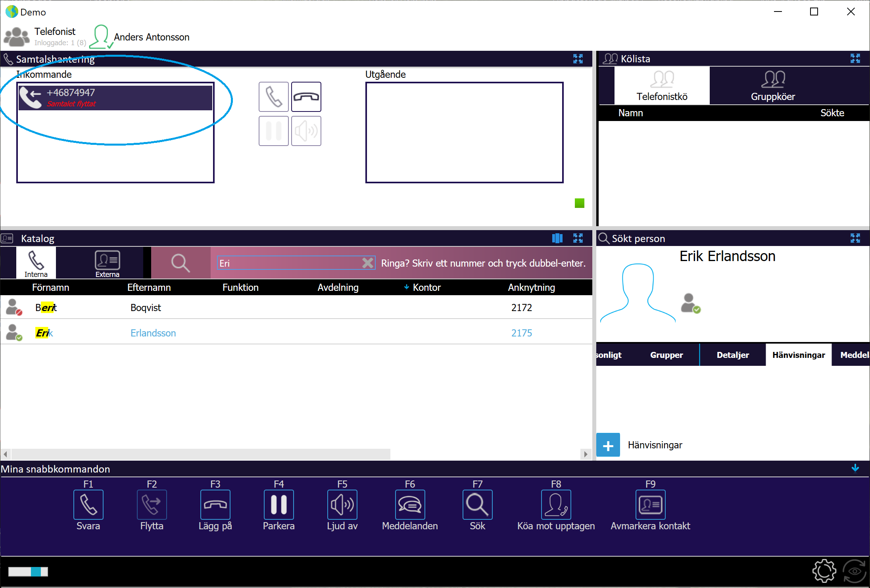
Task: Switch to the Gruppköer tab
Action: click(x=773, y=86)
